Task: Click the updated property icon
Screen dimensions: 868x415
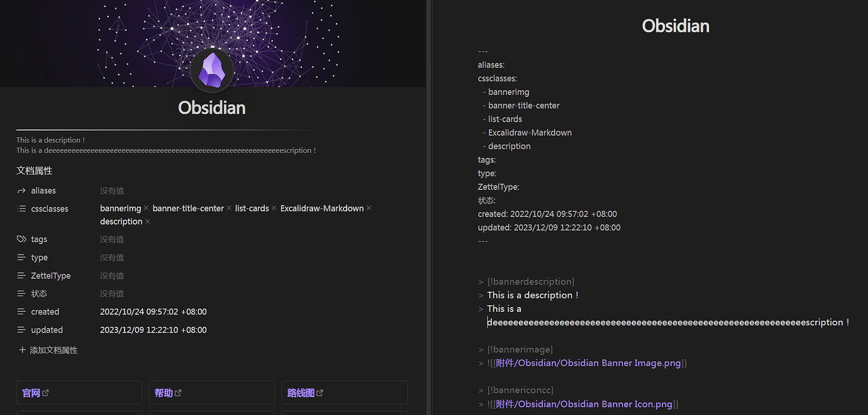Action: [21, 329]
